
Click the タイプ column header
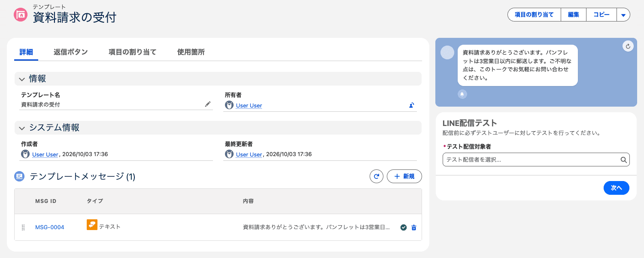[95, 201]
